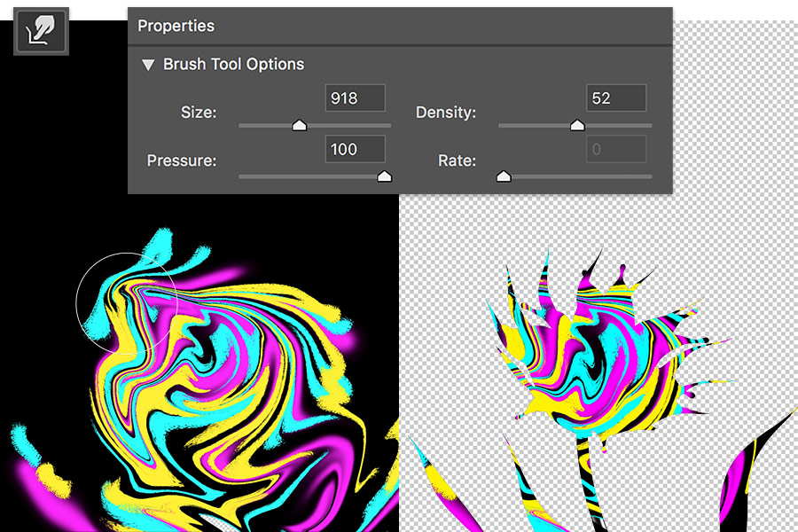
Task: Select the Forward Warp tool icon
Action: tap(41, 32)
